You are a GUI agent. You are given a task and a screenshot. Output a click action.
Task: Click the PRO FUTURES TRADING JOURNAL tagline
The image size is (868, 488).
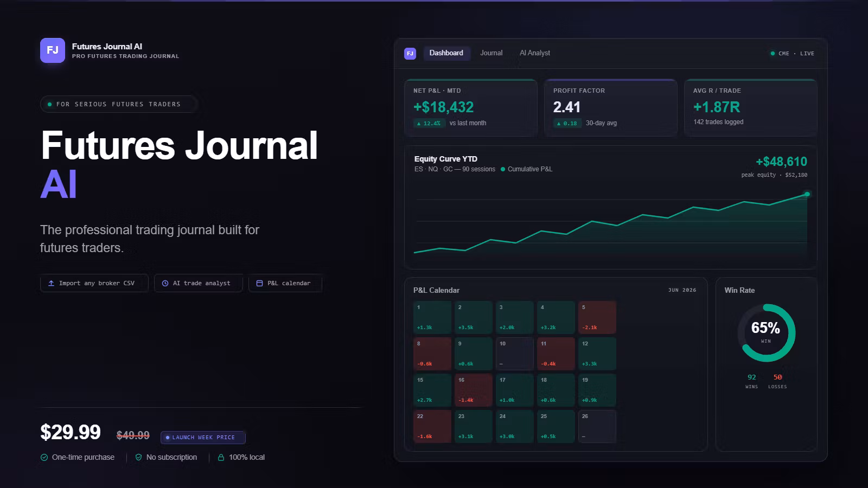point(125,56)
